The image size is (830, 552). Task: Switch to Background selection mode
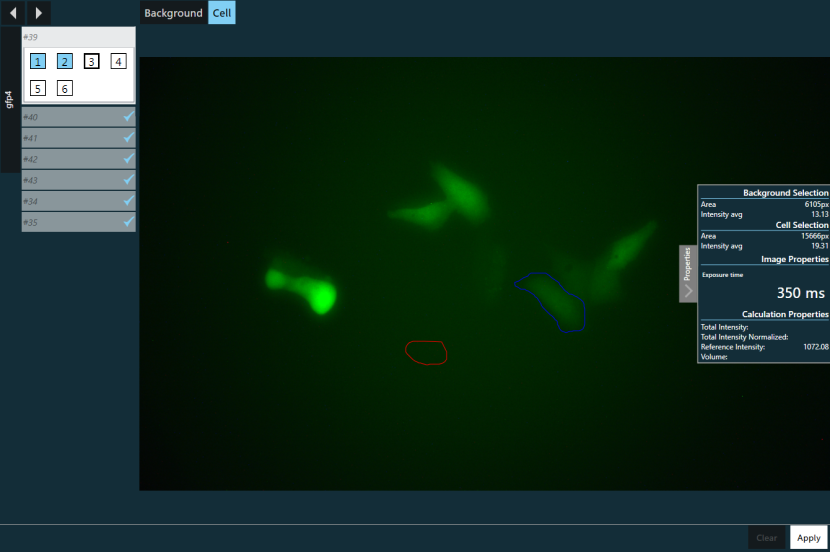173,13
